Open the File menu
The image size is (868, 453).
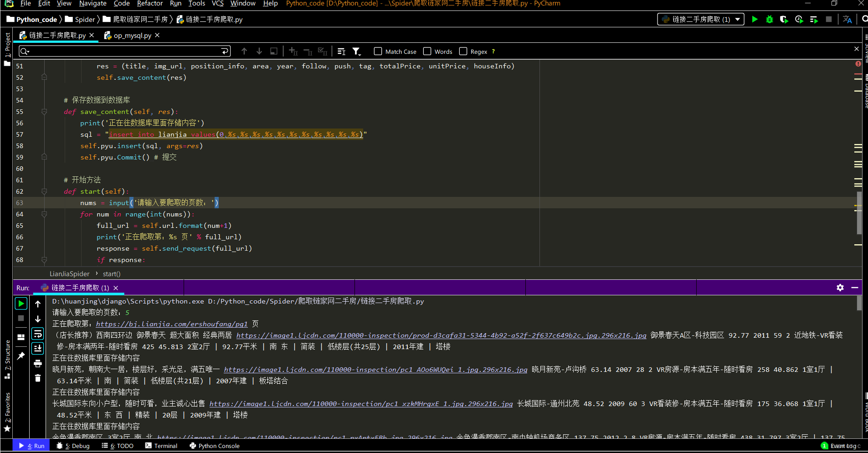pyautogui.click(x=26, y=3)
